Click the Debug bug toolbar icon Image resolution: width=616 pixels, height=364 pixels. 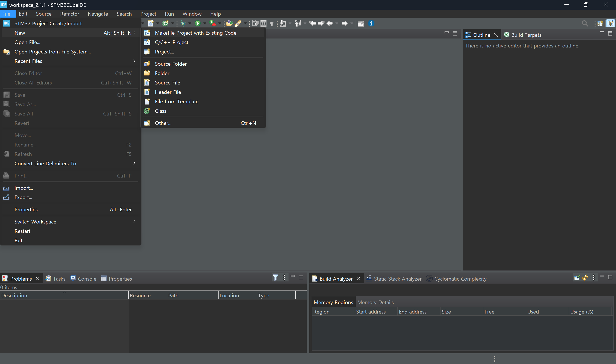[183, 23]
